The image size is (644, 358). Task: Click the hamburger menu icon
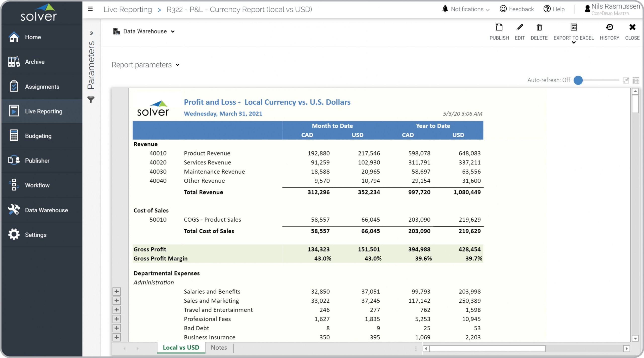[90, 9]
